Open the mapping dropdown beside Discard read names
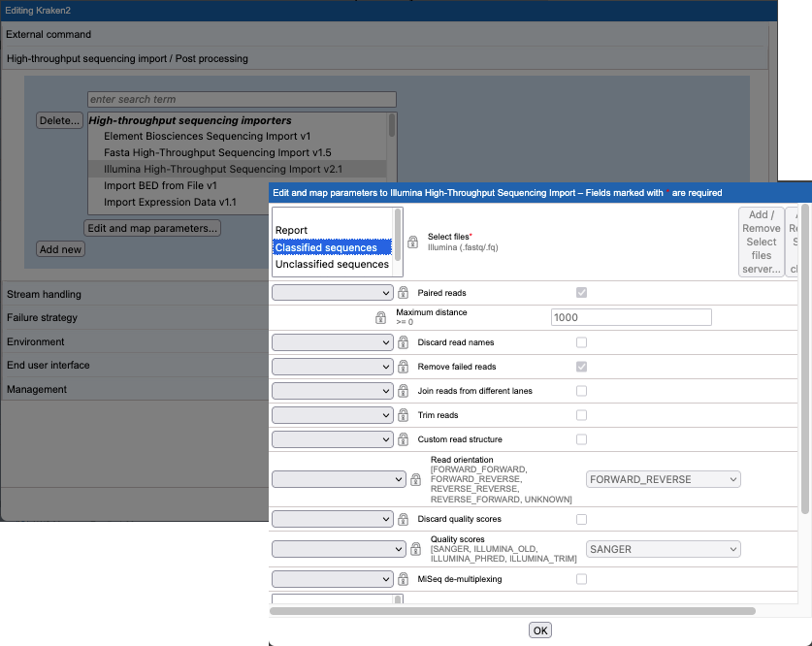The height and width of the screenshot is (646, 812). point(333,341)
